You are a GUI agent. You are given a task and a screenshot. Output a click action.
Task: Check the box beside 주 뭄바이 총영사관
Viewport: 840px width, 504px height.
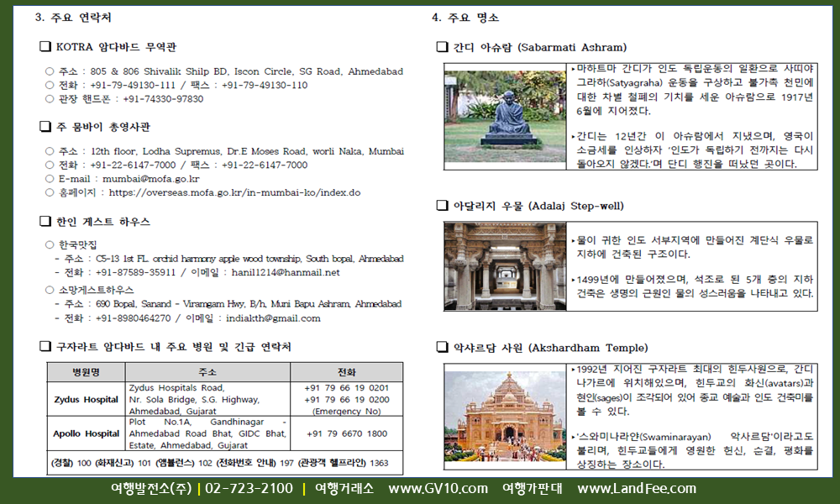[x=45, y=126]
